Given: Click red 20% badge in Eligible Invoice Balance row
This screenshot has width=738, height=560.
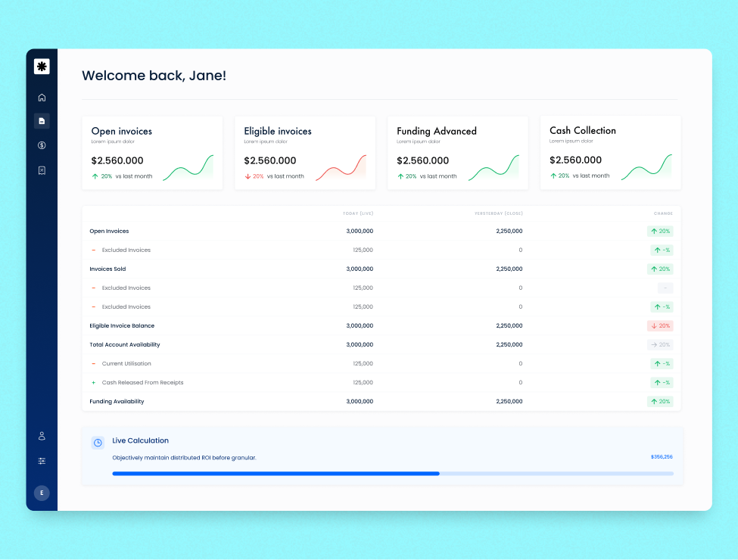Looking at the screenshot, I should click(660, 325).
